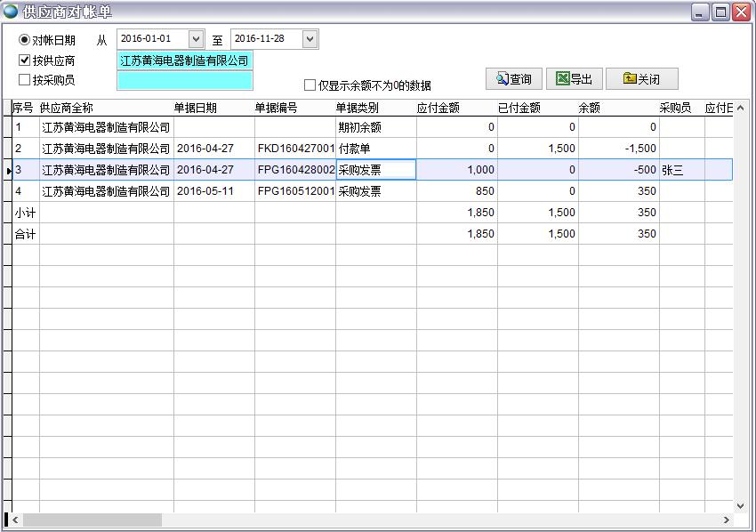Viewport: 756px width, 532px height.
Task: Open the start date 2016-01-01 dropdown
Action: click(x=196, y=39)
